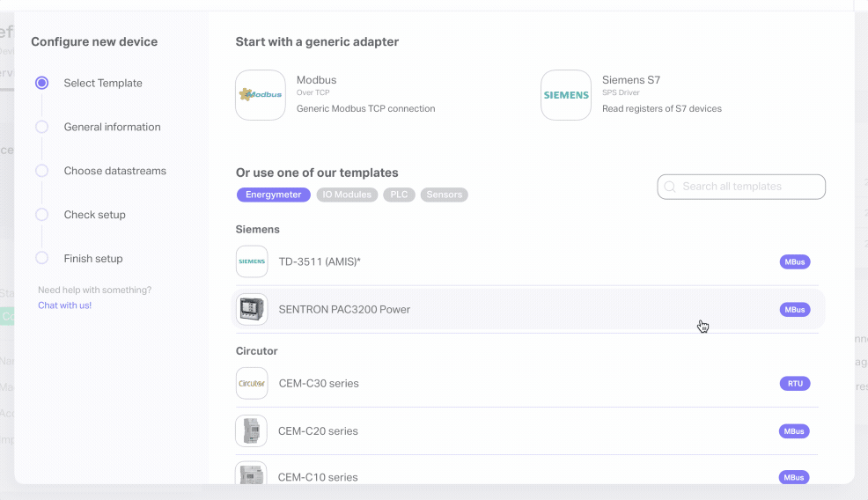Screen dimensions: 868x500
Task: Click the CEM-C10 series device image
Action: click(251, 474)
